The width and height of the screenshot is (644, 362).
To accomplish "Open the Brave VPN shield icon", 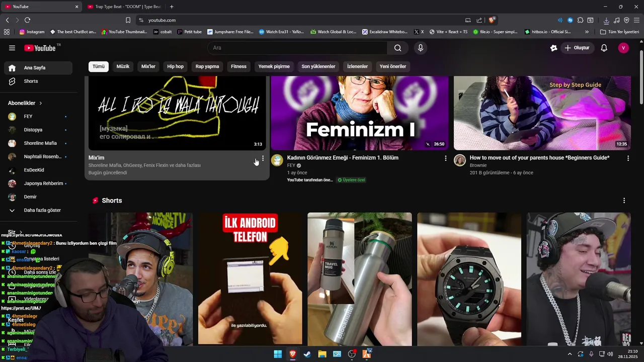I will pos(626,20).
